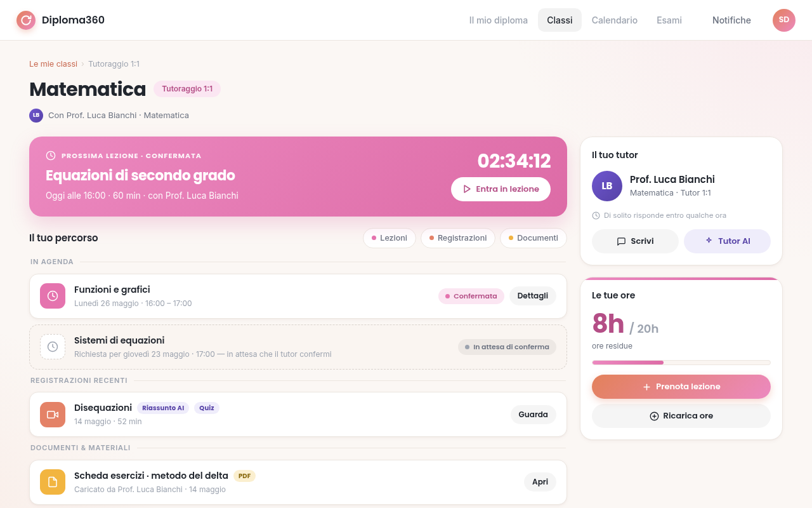Click the PDF tag on Scheda esercizi
The width and height of the screenshot is (812, 508).
(244, 476)
